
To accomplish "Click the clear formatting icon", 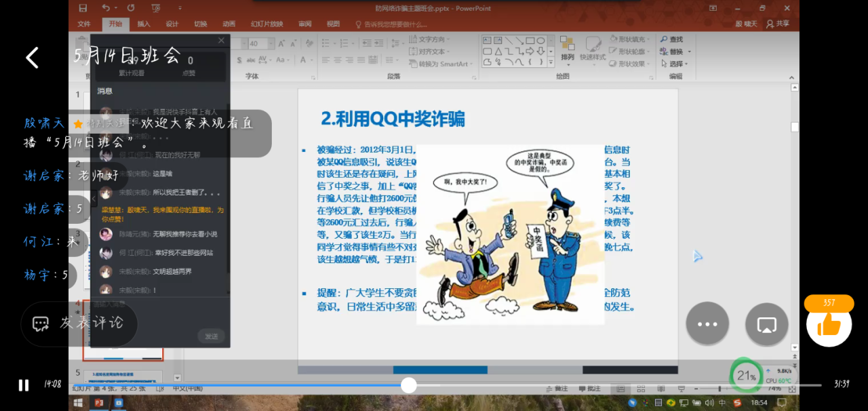I will (309, 43).
